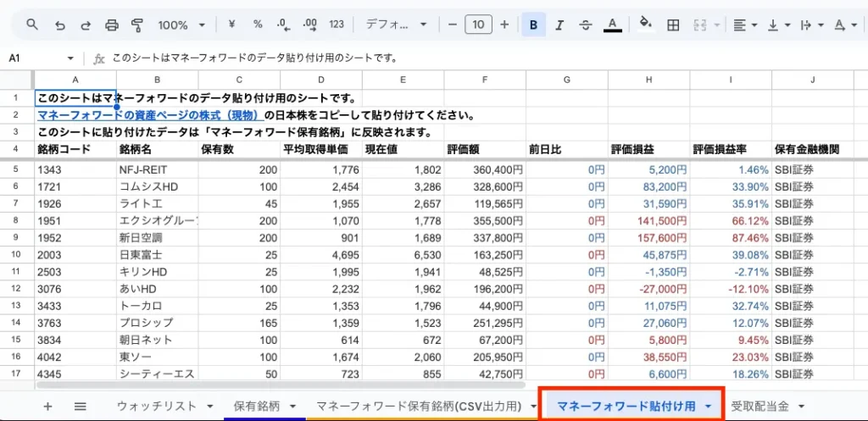Click the search menus magnifier icon
The height and width of the screenshot is (421, 868).
click(32, 25)
